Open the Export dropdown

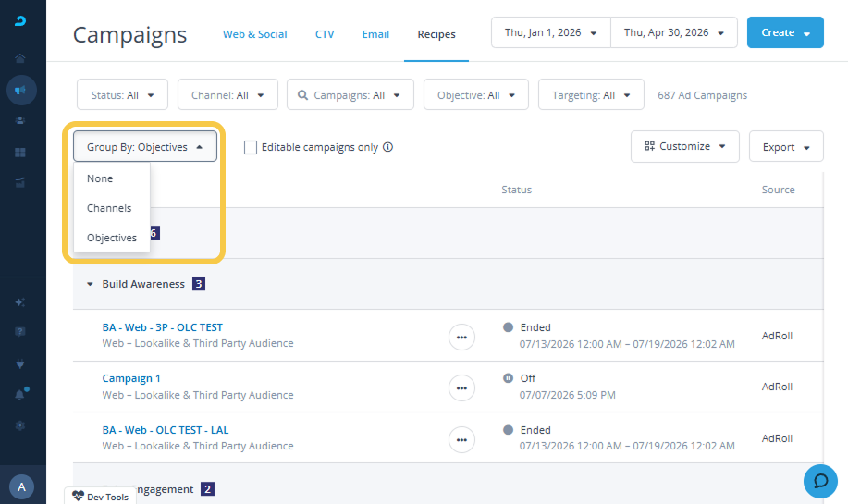786,146
